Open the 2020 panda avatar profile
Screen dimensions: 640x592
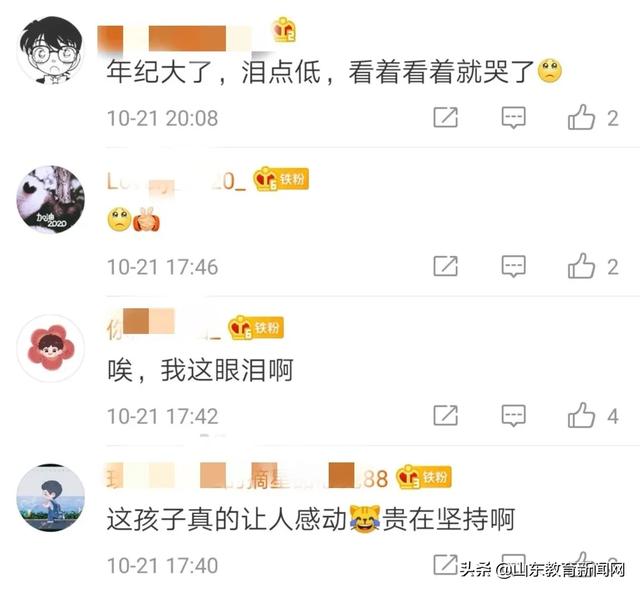(51, 199)
